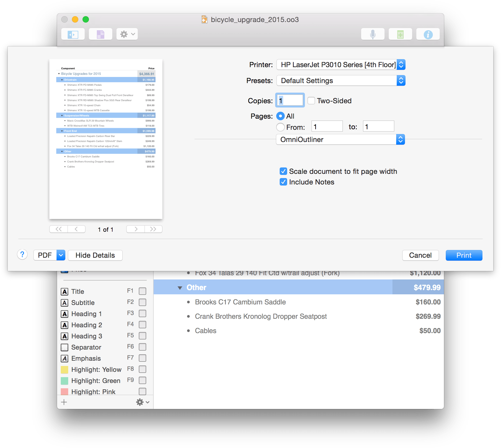Click the document theme toolbar icon
501x448 pixels.
click(x=101, y=34)
